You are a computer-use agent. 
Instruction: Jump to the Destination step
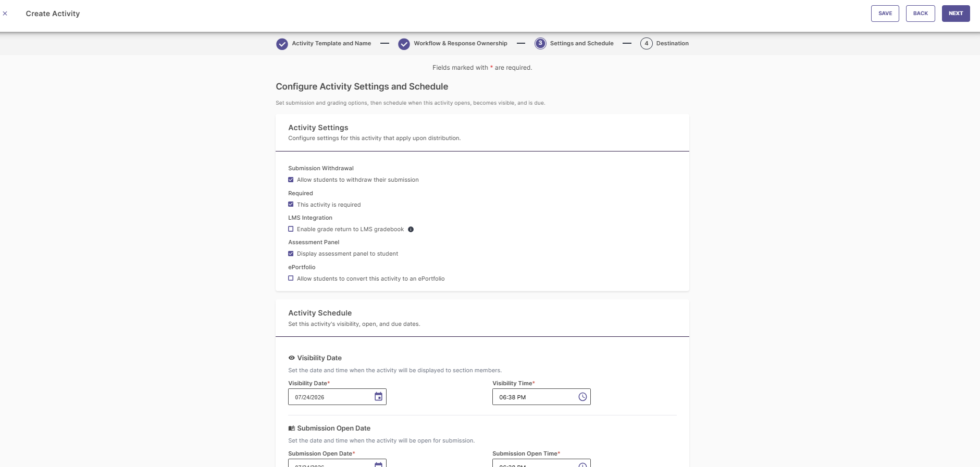tap(672, 43)
